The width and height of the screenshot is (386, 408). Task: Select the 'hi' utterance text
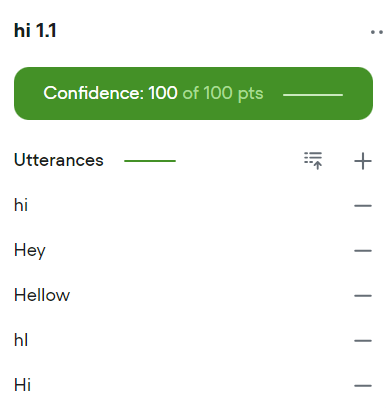(21, 205)
